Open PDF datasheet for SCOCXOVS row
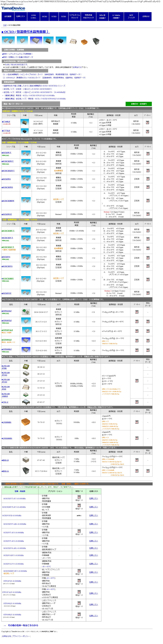Image resolution: width=163 pixels, height=644 pixels. (x=148, y=266)
